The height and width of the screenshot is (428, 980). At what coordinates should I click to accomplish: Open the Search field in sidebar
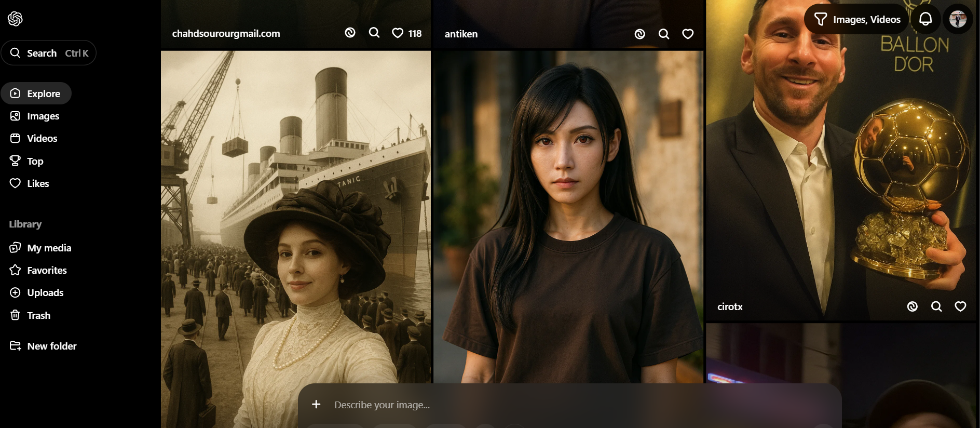tap(49, 53)
